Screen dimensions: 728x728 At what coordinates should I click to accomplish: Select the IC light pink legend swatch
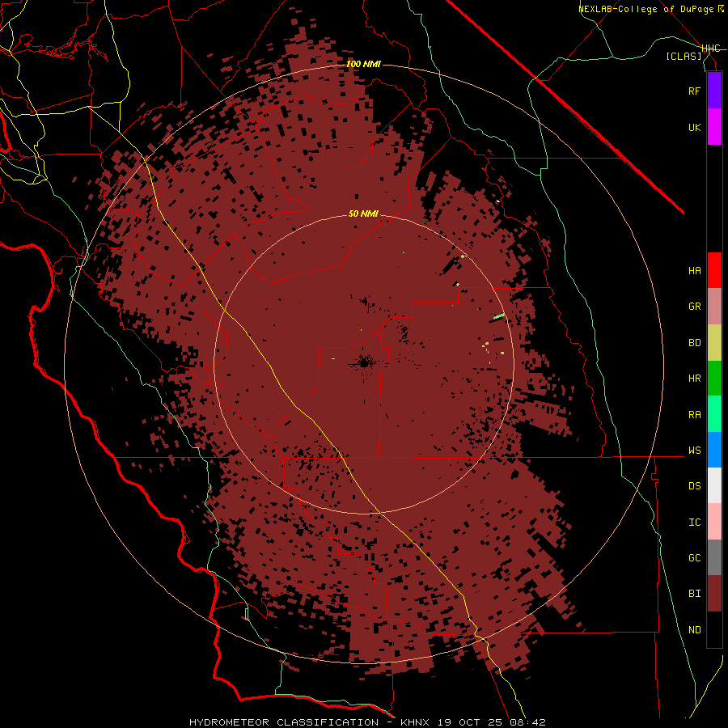[x=714, y=522]
